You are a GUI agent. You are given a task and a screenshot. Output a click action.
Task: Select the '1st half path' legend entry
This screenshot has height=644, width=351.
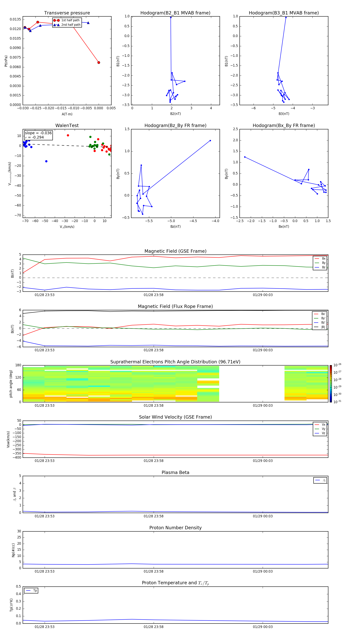(x=67, y=20)
